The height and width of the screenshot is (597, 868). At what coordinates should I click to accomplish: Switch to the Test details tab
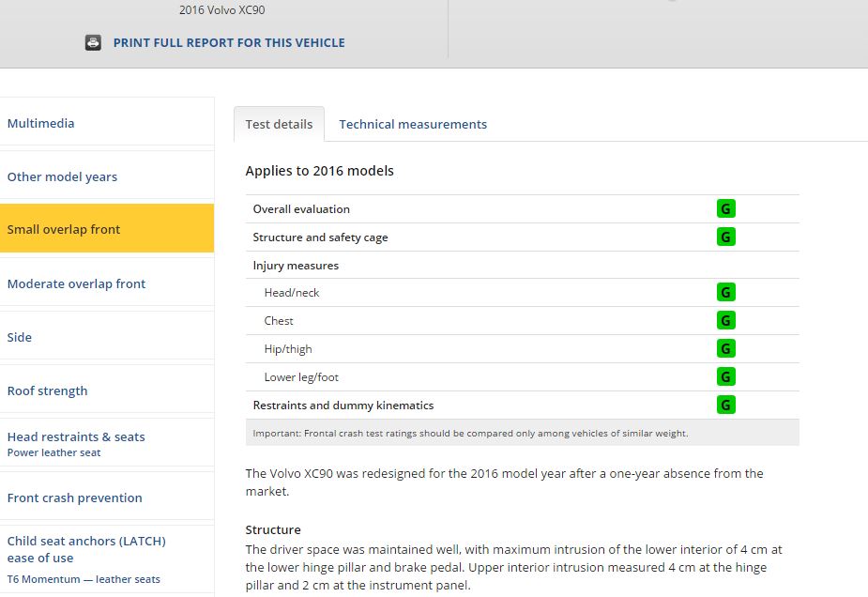(279, 124)
